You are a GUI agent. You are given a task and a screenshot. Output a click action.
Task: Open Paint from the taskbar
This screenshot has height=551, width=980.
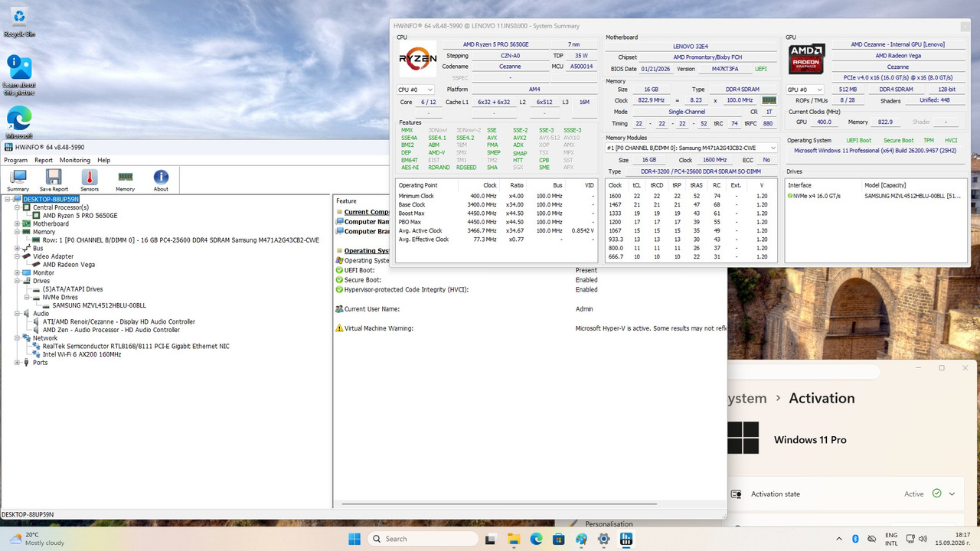click(x=582, y=539)
